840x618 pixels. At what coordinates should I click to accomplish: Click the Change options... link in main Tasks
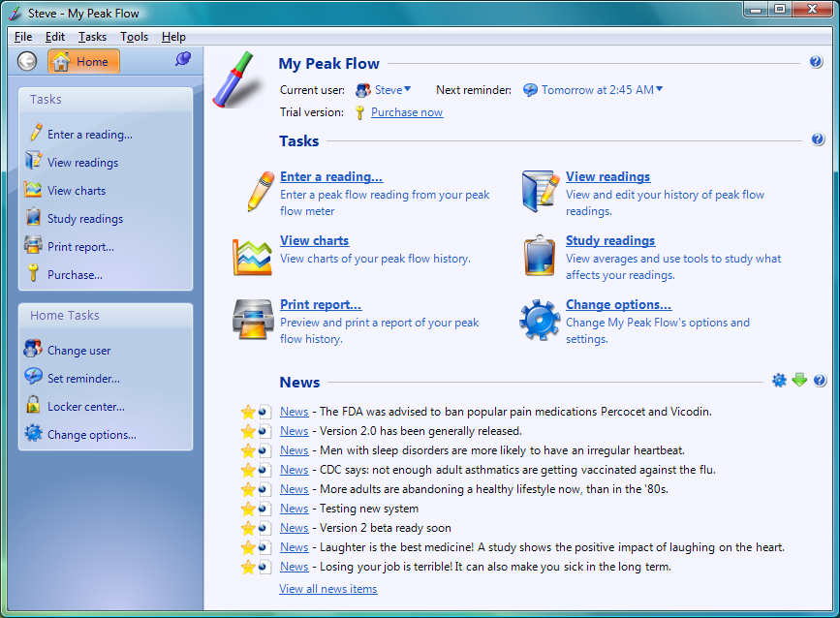(x=619, y=305)
